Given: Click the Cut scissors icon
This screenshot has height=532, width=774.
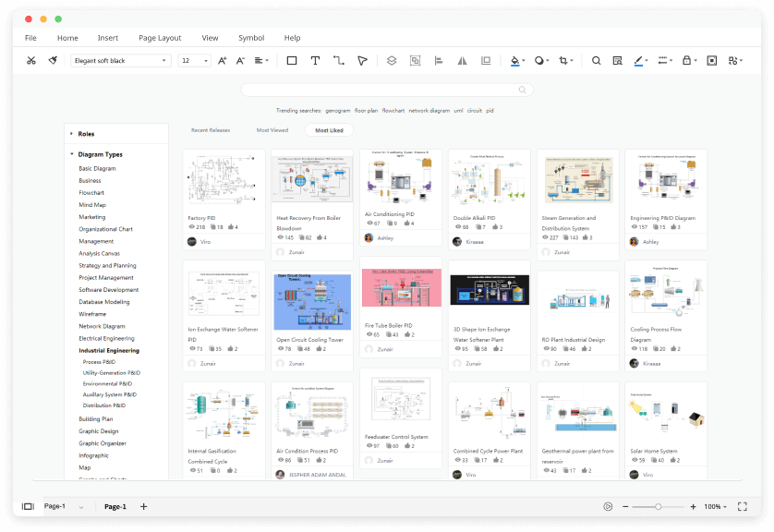Looking at the screenshot, I should click(x=31, y=61).
